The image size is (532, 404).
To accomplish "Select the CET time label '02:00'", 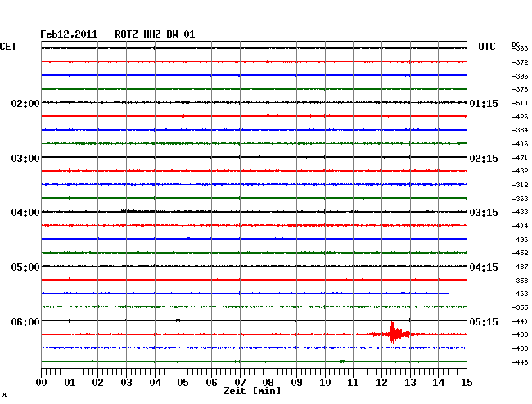I will (x=25, y=103).
